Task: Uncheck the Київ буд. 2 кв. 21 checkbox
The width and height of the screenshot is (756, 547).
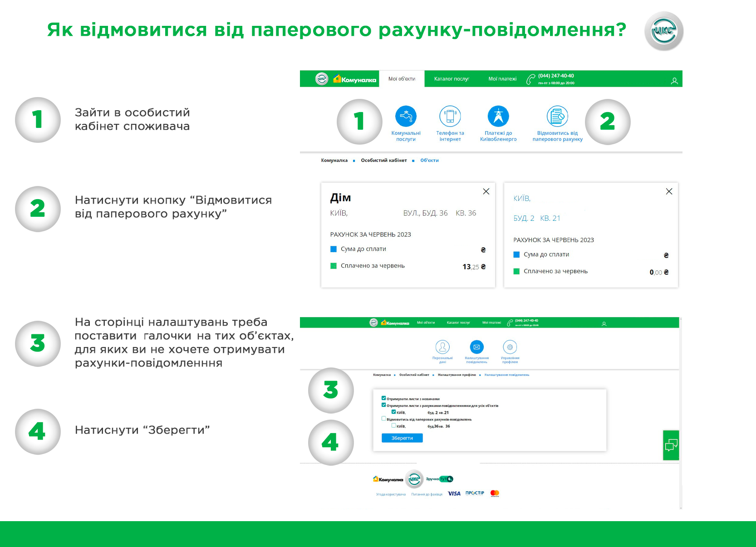Action: (393, 412)
